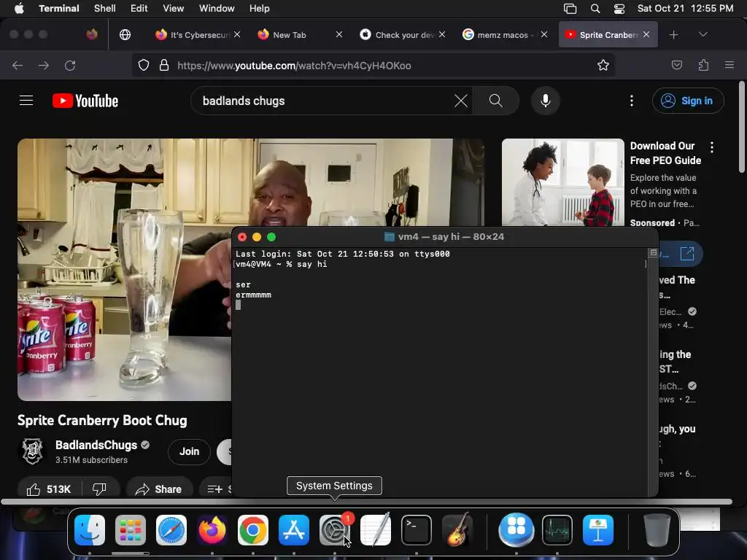747x560 pixels.
Task: Expand the list all tabs dropdown
Action: coord(703,34)
